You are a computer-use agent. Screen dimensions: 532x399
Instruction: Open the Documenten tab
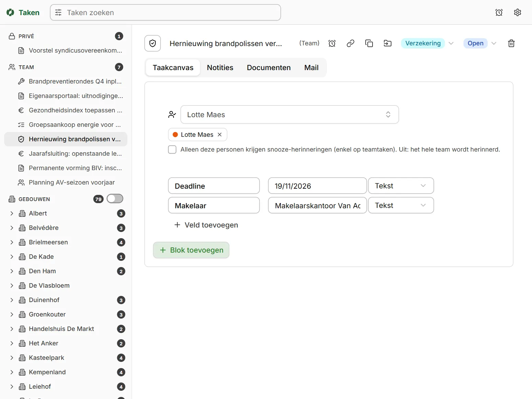269,68
